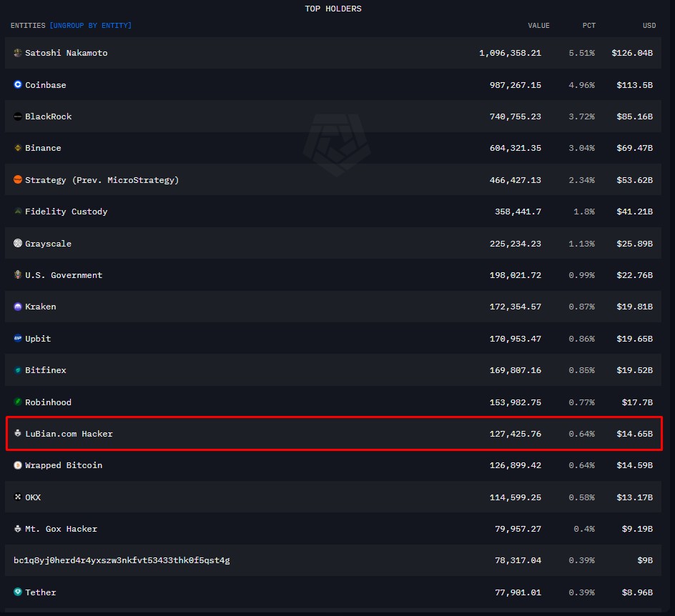Click the Upbit logo icon

tap(18, 338)
